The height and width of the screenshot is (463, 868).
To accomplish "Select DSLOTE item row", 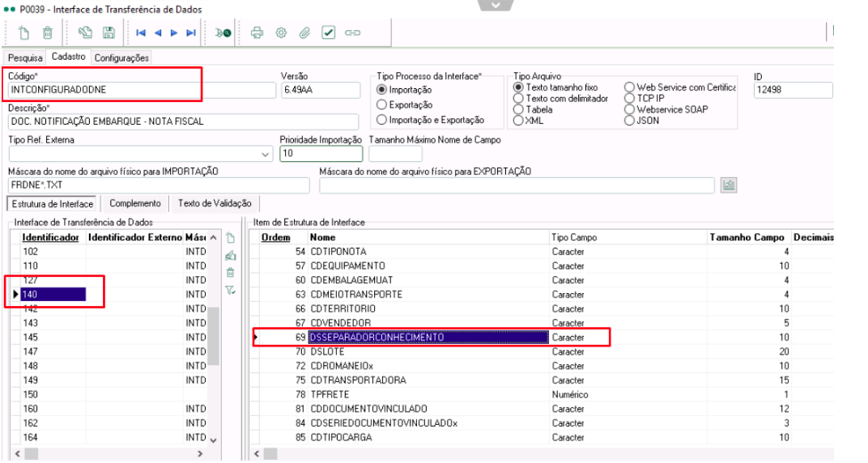I will coord(542,352).
